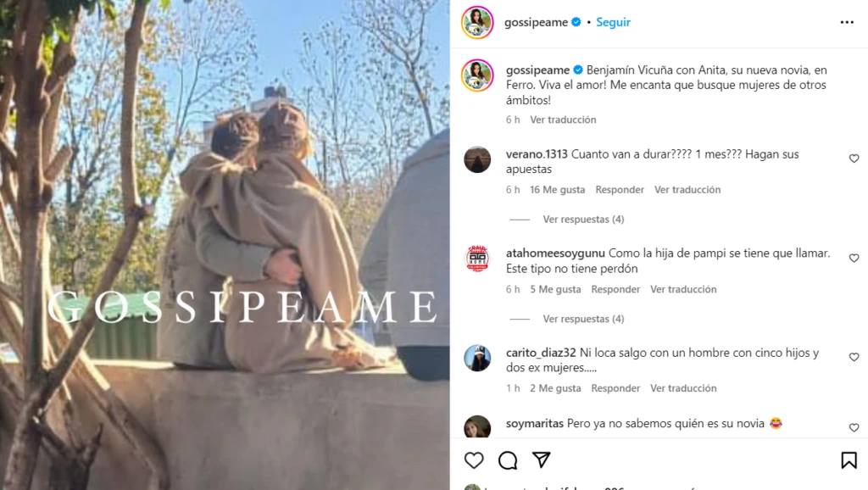Open carito_diaz32 profile avatar
The image size is (868, 490).
tap(477, 358)
